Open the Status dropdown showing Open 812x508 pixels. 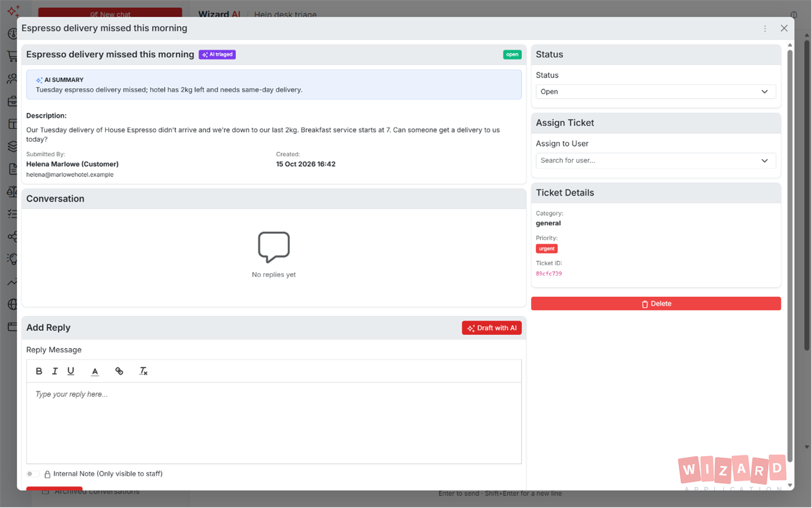click(x=655, y=91)
